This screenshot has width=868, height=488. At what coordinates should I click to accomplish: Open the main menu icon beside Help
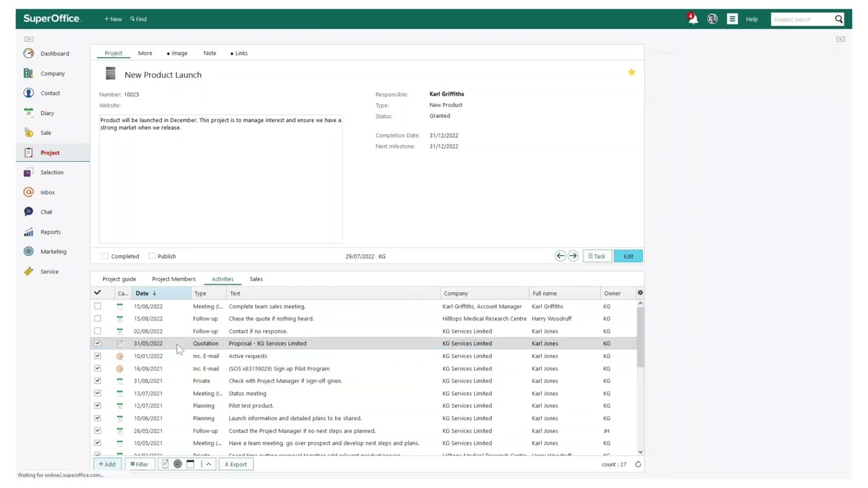point(732,19)
